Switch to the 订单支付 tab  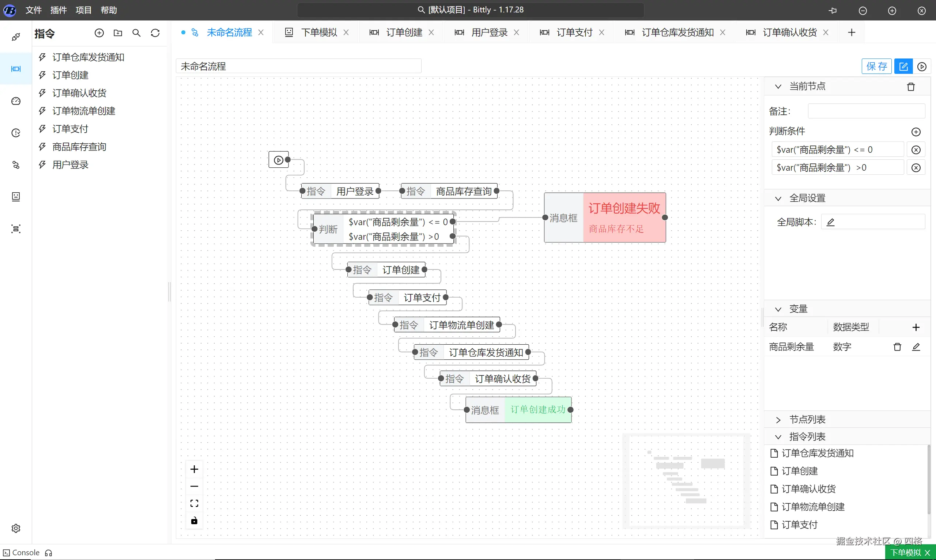[574, 33]
